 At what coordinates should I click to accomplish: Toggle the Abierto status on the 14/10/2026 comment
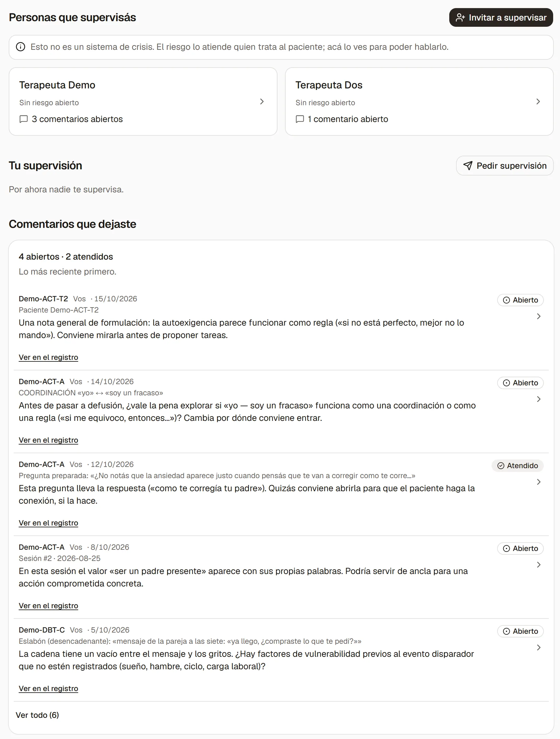tap(520, 383)
